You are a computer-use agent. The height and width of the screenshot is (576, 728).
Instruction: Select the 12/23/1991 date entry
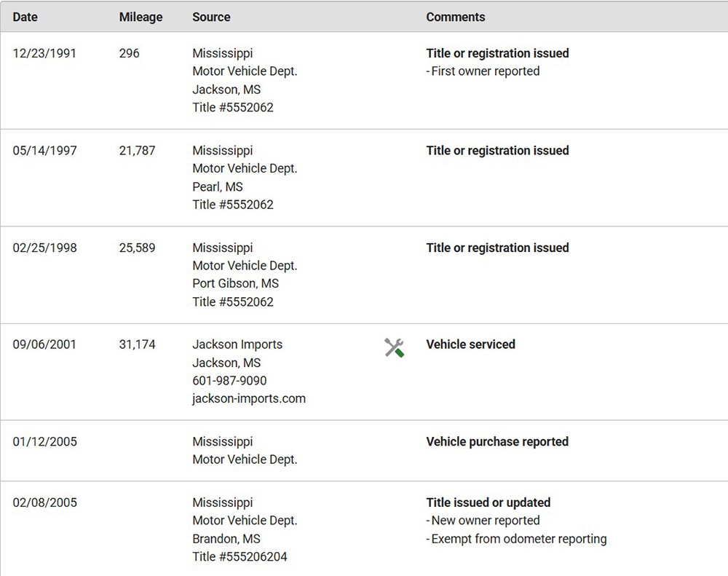(x=44, y=53)
